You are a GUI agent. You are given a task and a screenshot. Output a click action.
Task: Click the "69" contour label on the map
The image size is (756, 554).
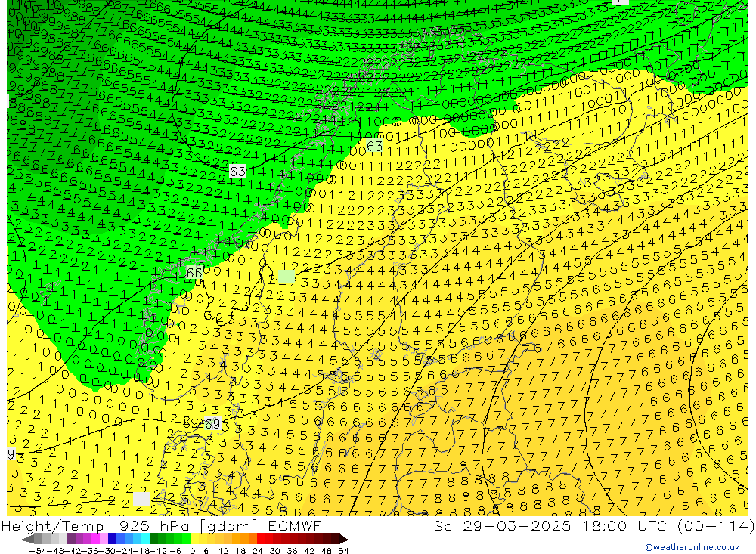212,423
